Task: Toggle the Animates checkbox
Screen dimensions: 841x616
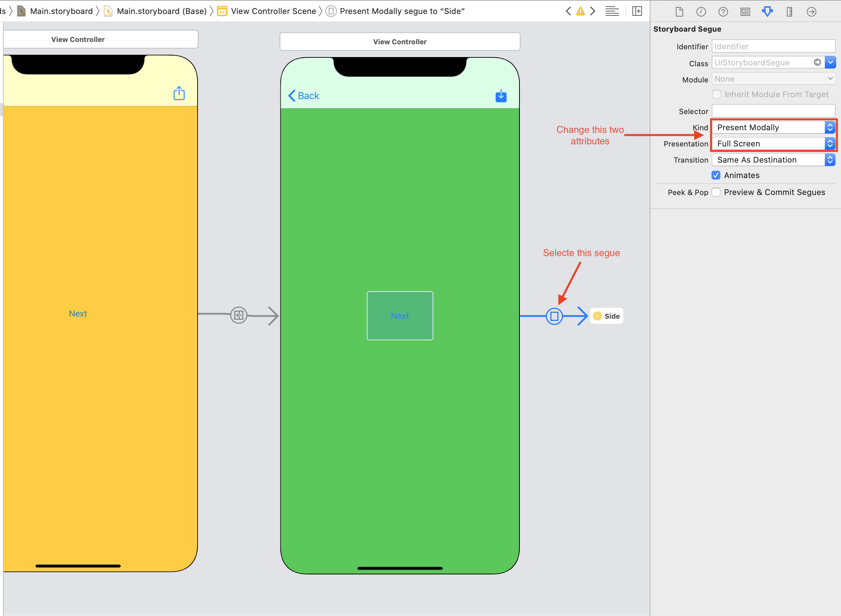Action: [x=717, y=175]
